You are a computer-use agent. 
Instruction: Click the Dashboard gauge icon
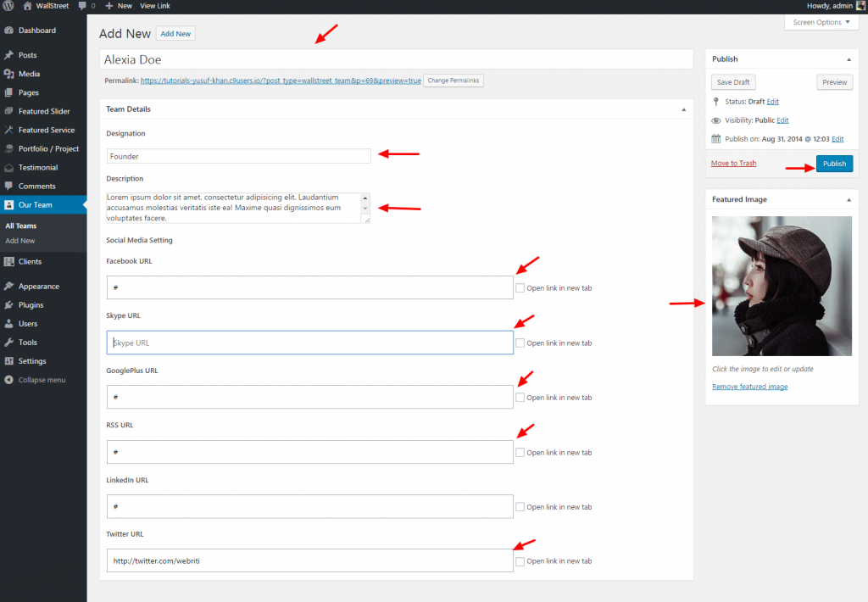(x=8, y=31)
